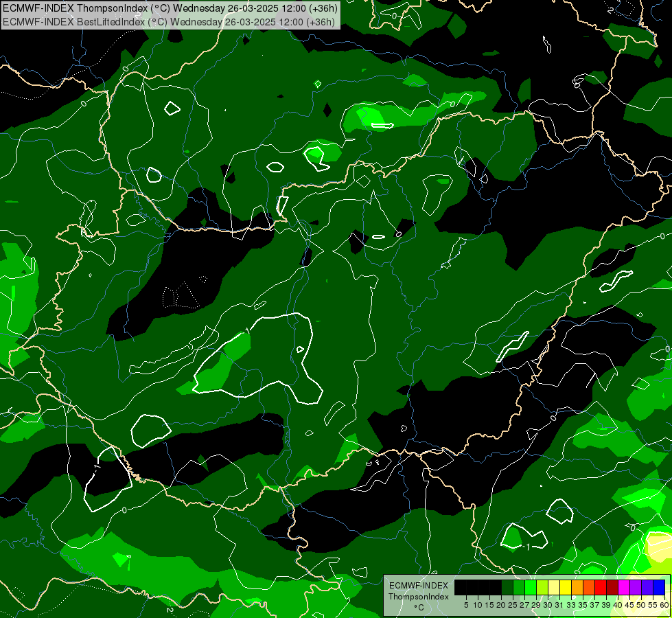The height and width of the screenshot is (618, 672).
Task: Click the ECMWF-INDEX label in the legend
Action: tap(419, 586)
